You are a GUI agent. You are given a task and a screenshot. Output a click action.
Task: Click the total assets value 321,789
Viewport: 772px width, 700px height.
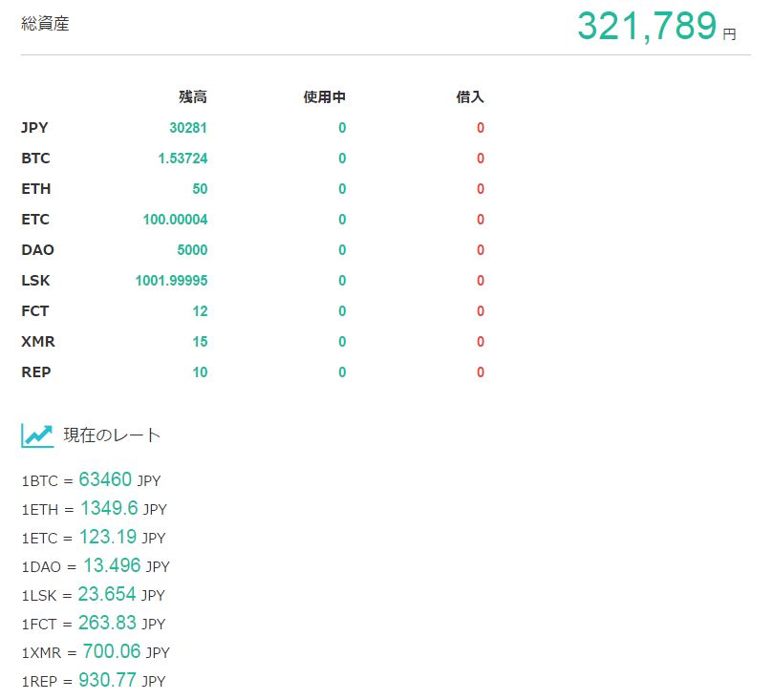646,27
